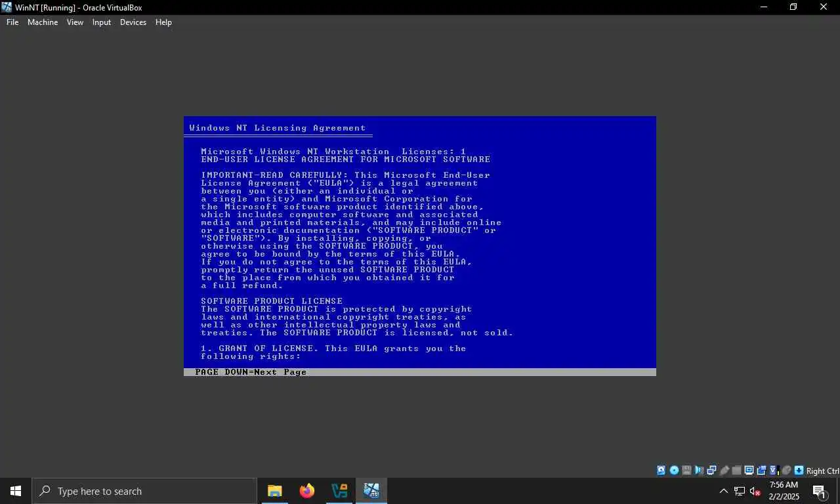The image size is (840, 504).
Task: Click the network status tray icon
Action: tap(740, 491)
